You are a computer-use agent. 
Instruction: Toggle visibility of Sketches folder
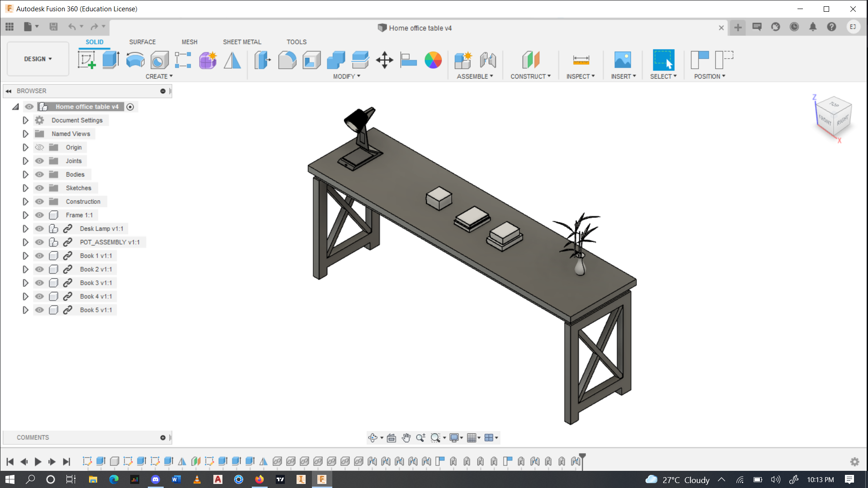click(40, 188)
